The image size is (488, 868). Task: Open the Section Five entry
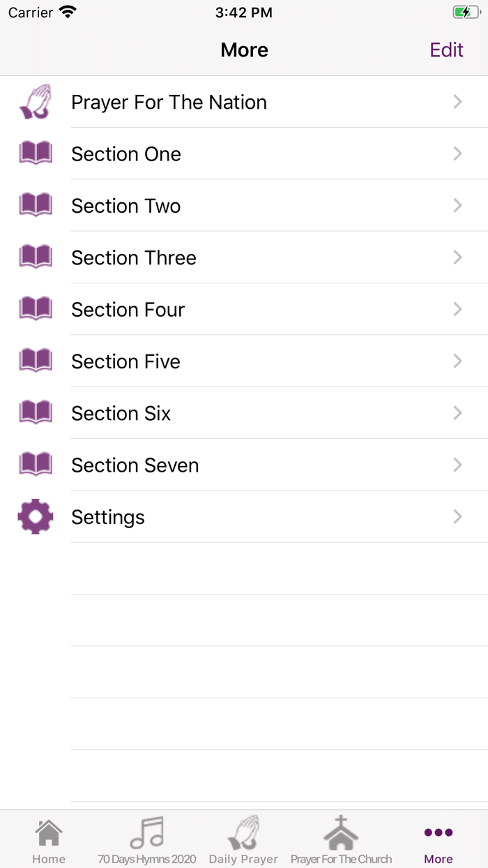126,361
